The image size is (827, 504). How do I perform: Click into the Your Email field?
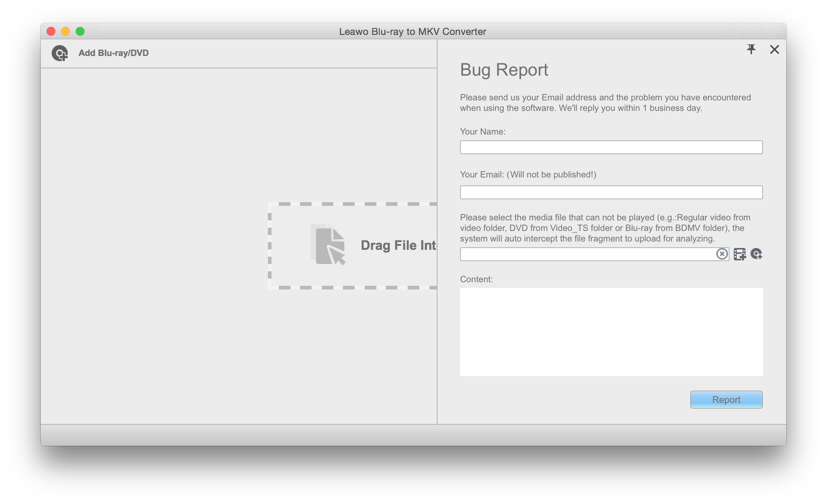[x=611, y=192]
